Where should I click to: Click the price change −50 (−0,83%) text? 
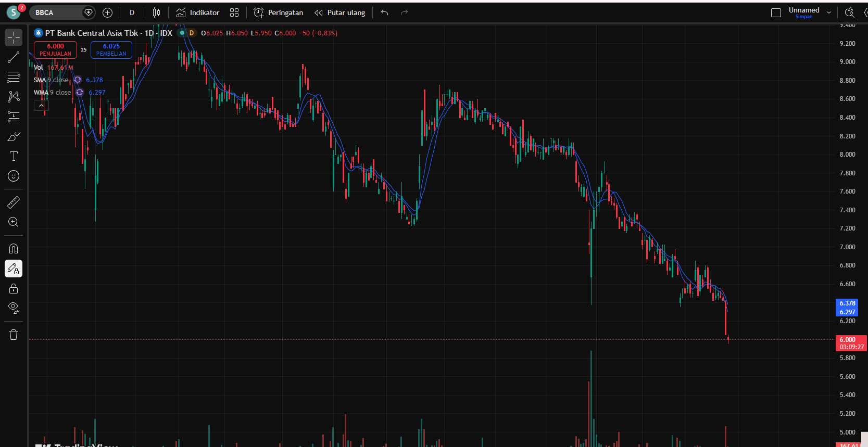(318, 33)
